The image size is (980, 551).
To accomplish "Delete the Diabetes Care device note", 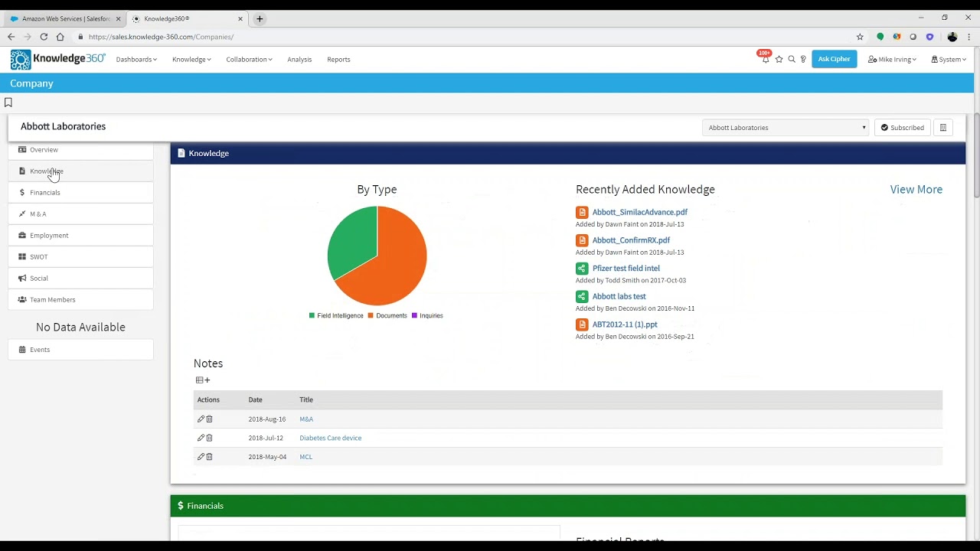I will [x=209, y=438].
